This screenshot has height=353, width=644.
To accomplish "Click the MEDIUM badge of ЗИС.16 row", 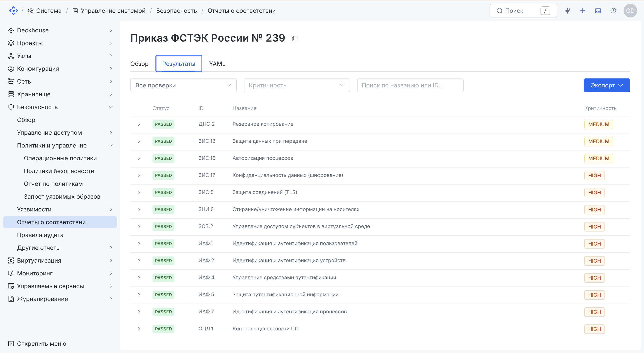I will [x=598, y=158].
